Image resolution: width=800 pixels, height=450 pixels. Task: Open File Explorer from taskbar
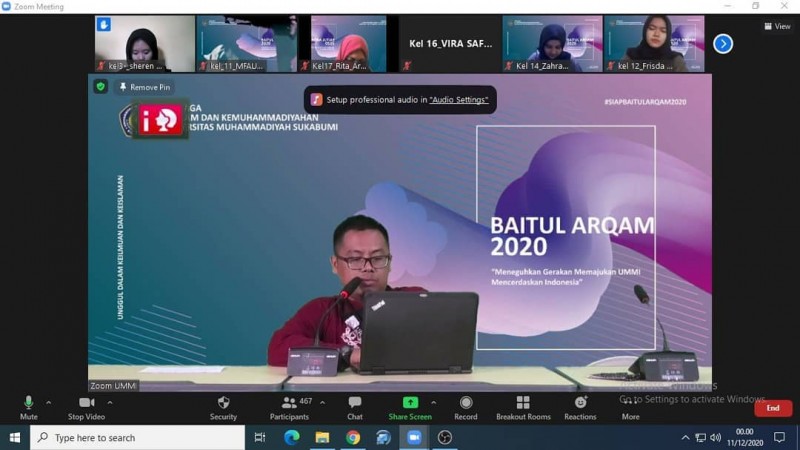pos(322,437)
